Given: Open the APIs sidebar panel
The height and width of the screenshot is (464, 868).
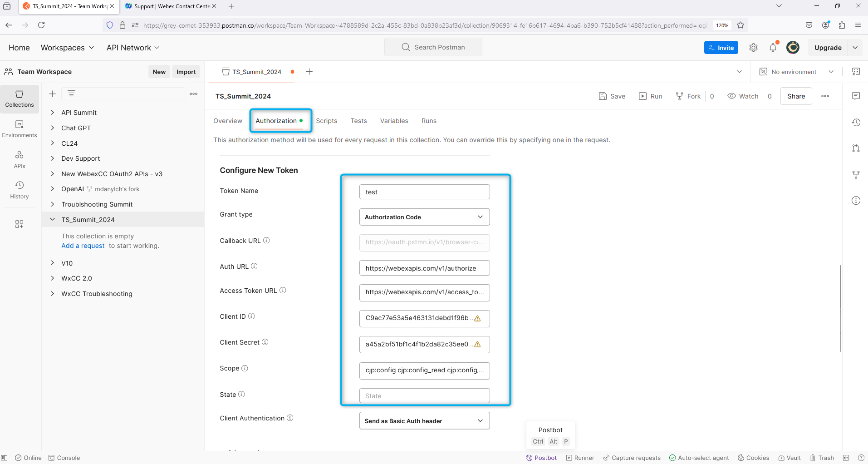Looking at the screenshot, I should [20, 159].
